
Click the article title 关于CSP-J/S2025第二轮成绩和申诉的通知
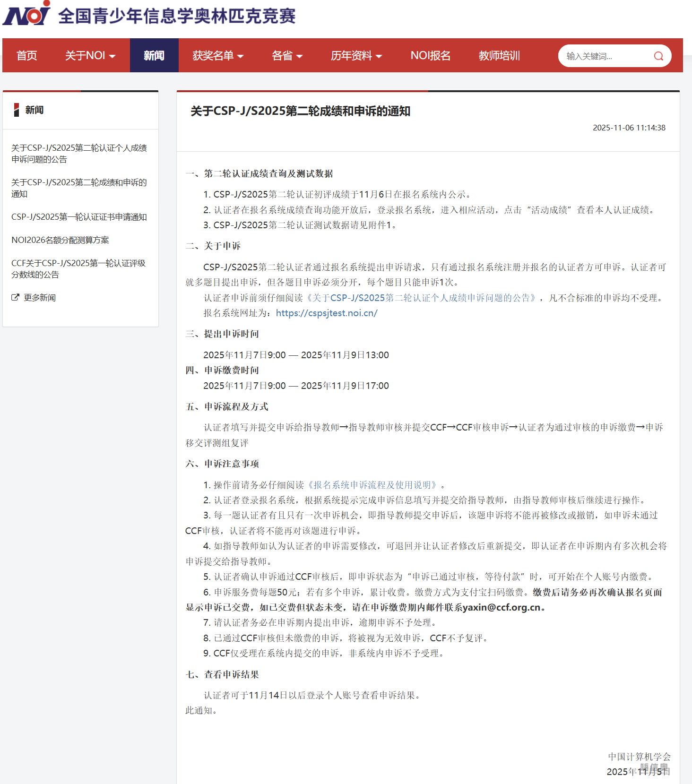[301, 111]
